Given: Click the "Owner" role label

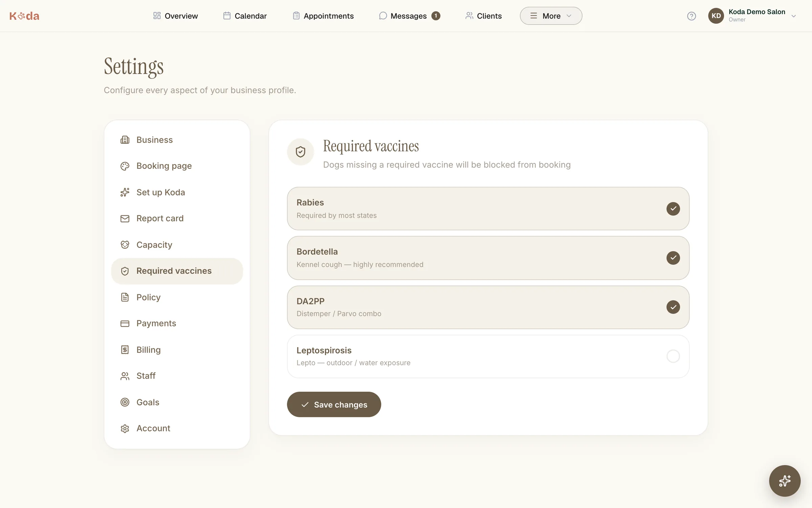Looking at the screenshot, I should click(737, 20).
